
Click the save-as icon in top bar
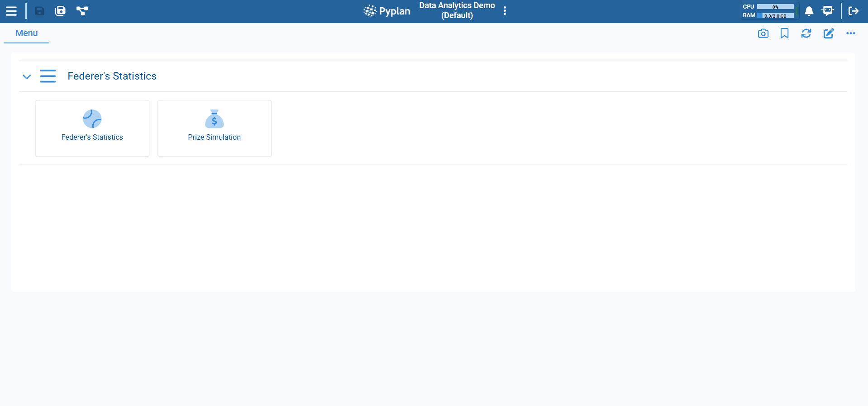coord(60,11)
